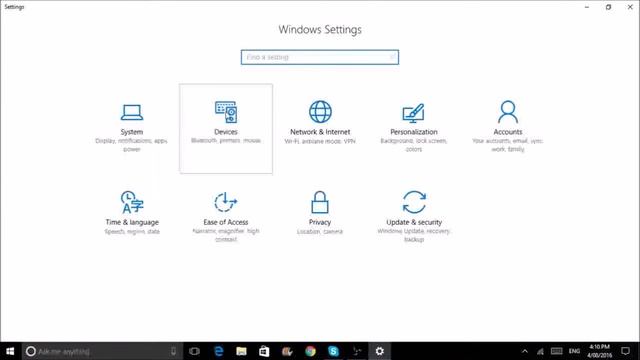Click the 'Time & language' label

coord(132,222)
